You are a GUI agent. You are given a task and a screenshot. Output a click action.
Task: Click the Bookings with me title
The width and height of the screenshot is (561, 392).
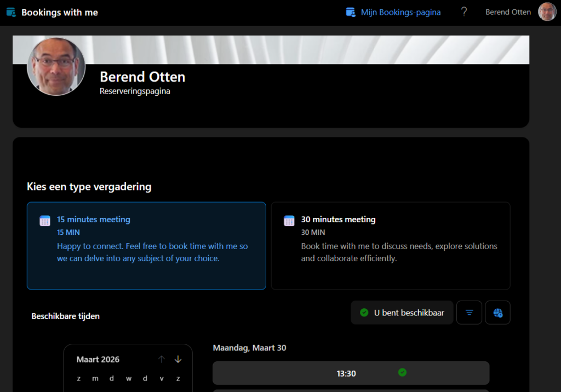(x=60, y=12)
